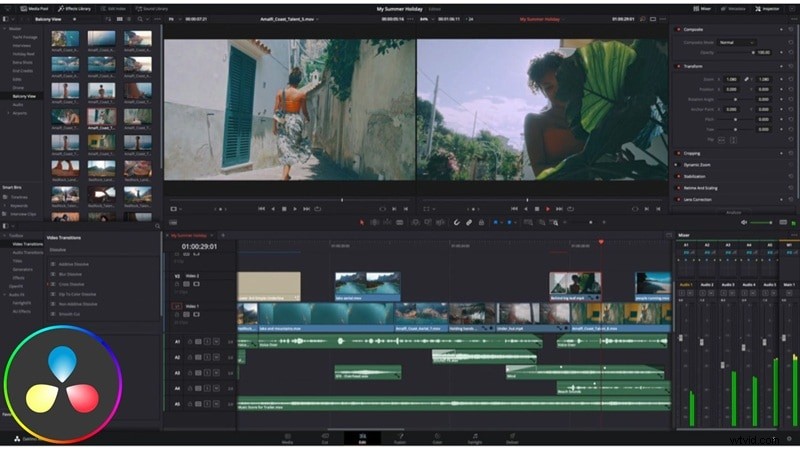800x450 pixels.
Task: Switch to the Edit page at bottom
Action: tap(362, 438)
